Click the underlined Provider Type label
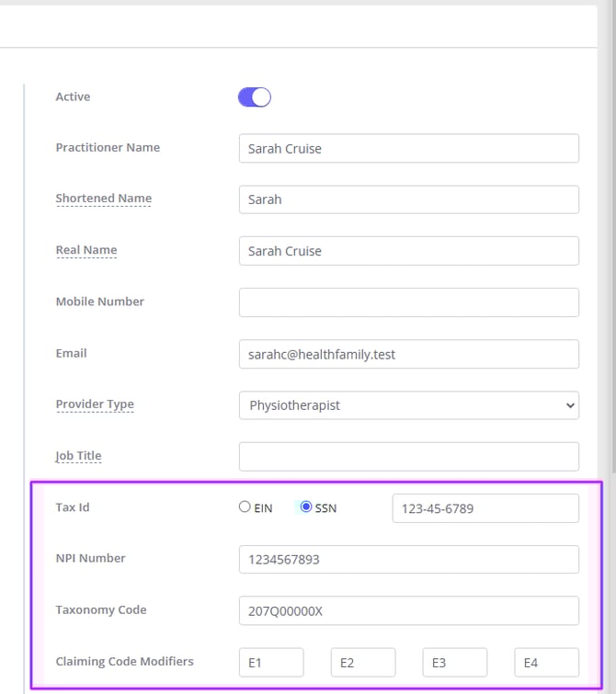Screen dimensions: 616x694 coord(94,404)
